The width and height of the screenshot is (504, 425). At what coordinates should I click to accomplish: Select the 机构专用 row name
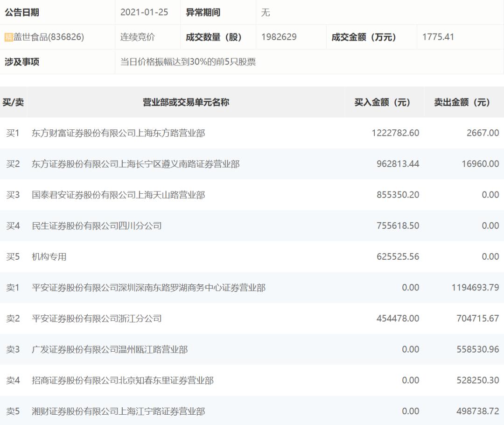(x=49, y=256)
